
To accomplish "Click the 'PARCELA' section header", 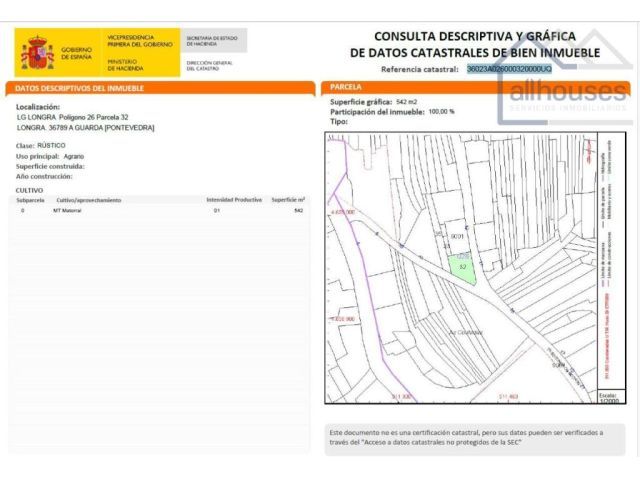I will click(346, 87).
